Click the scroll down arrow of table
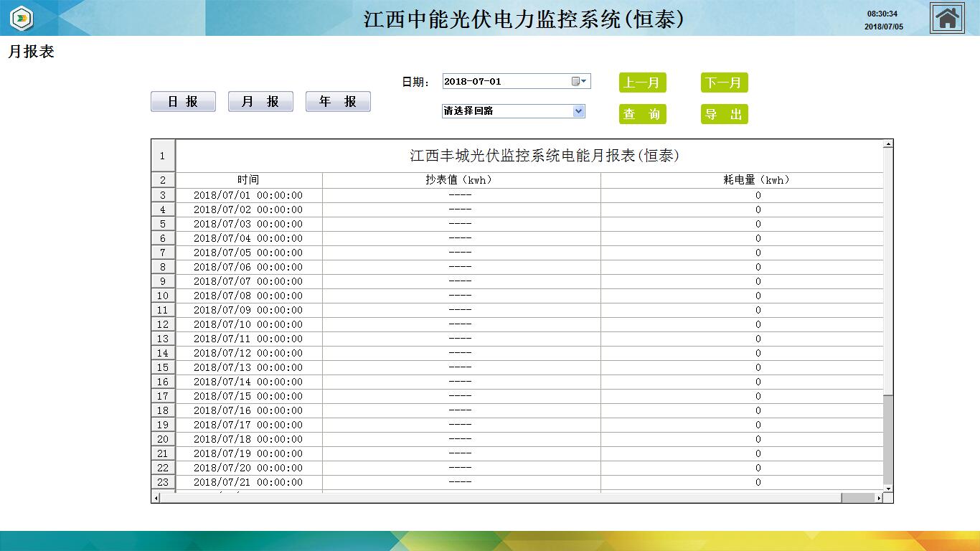Image resolution: width=980 pixels, height=551 pixels. pyautogui.click(x=888, y=489)
